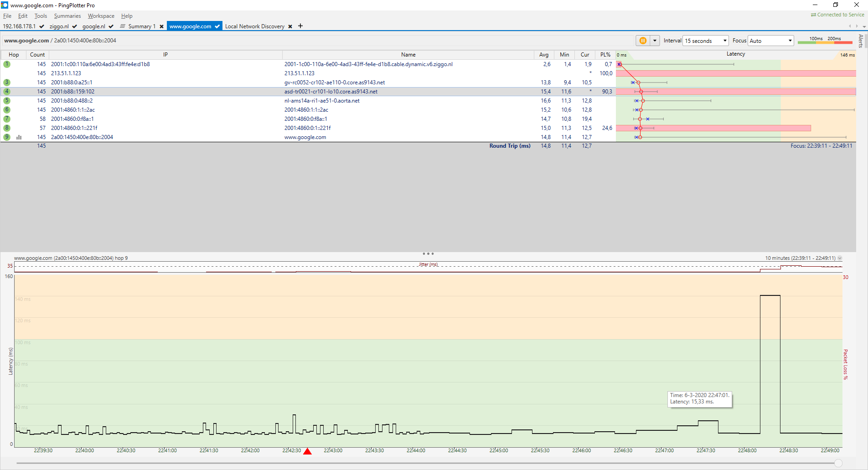Sort by the PL% column header
Image resolution: width=868 pixels, height=470 pixels.
pyautogui.click(x=605, y=55)
